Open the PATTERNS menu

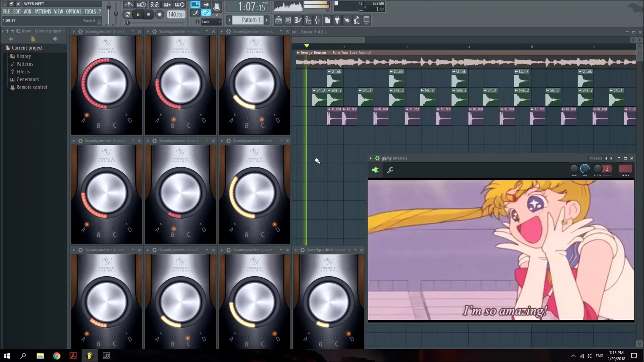(x=43, y=11)
